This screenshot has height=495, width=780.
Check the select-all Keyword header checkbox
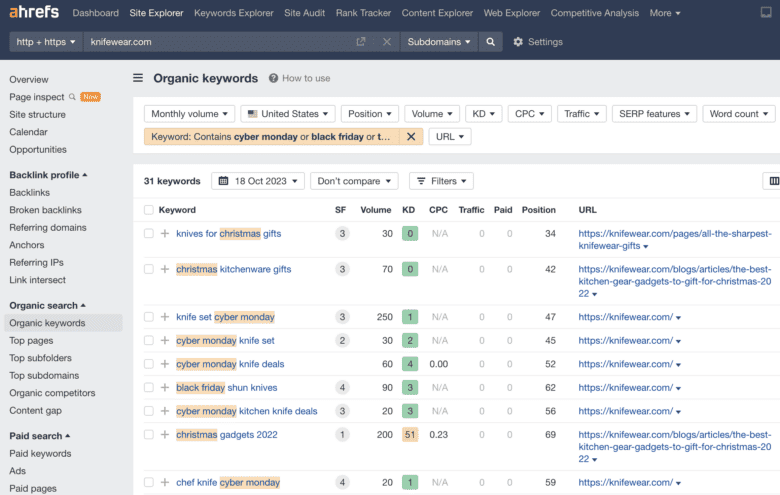[x=149, y=210]
